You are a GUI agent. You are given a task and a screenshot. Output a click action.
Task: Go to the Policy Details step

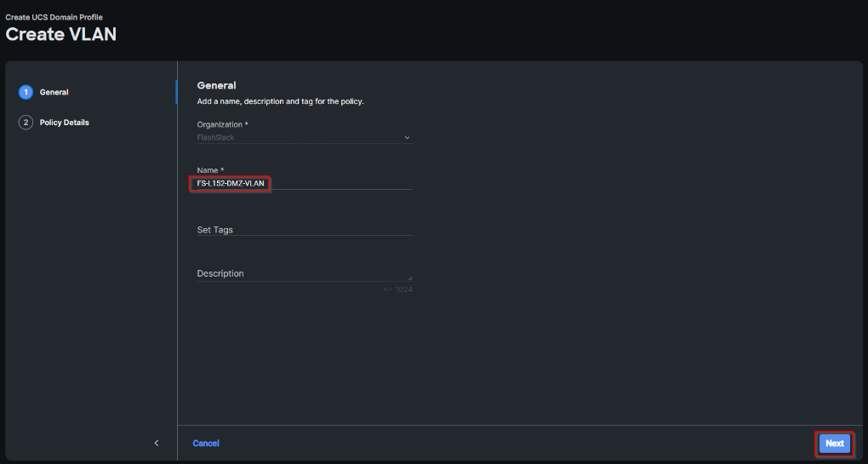tap(64, 123)
